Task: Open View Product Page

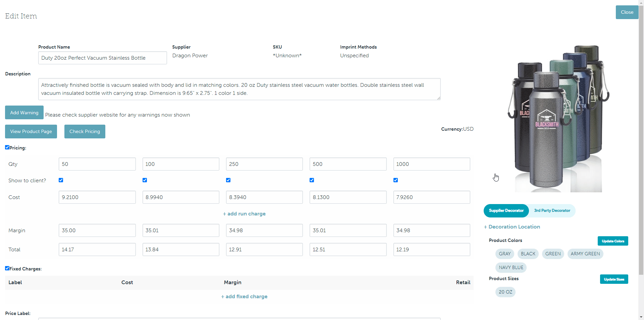Action: point(31,132)
